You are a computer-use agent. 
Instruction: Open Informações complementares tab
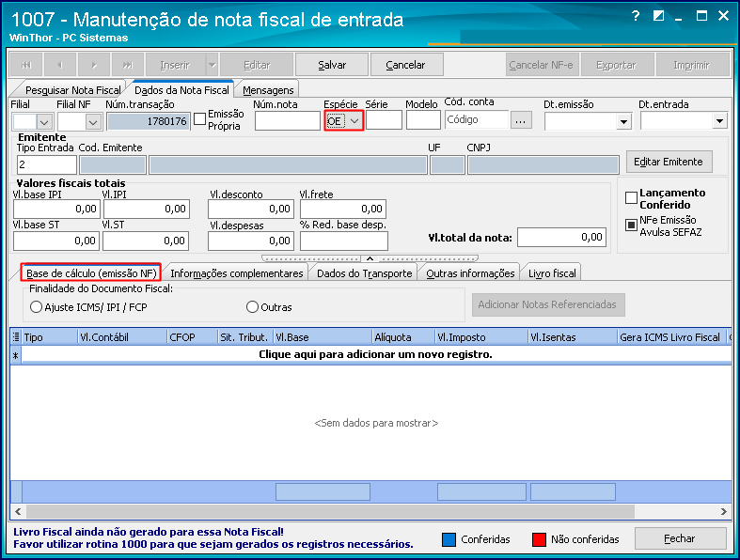pos(236,273)
